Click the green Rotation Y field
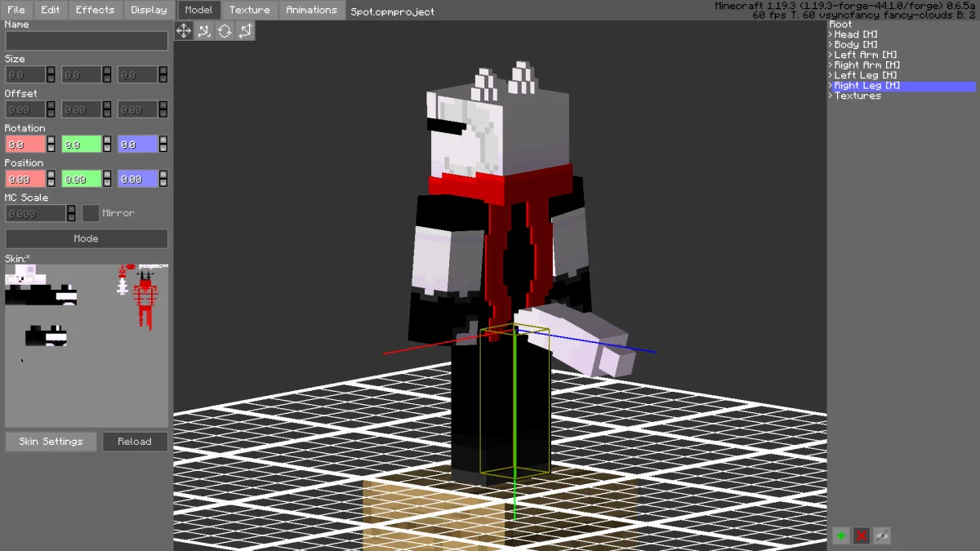The height and width of the screenshot is (551, 980). 82,144
